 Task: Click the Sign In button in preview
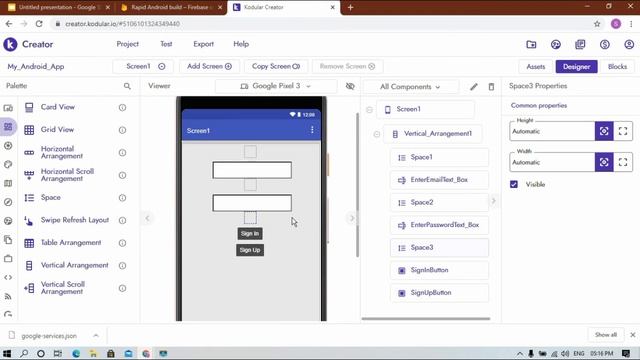coord(250,233)
